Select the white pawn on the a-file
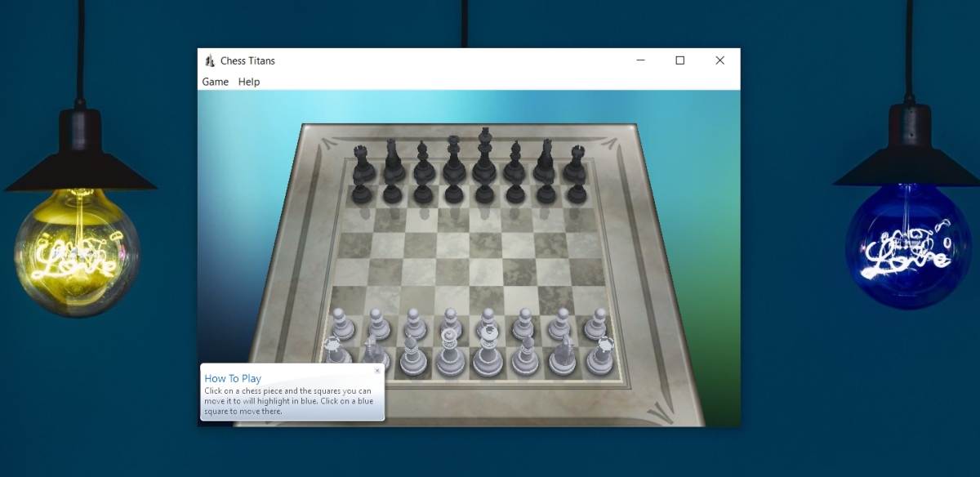The height and width of the screenshot is (477, 980). [x=342, y=324]
